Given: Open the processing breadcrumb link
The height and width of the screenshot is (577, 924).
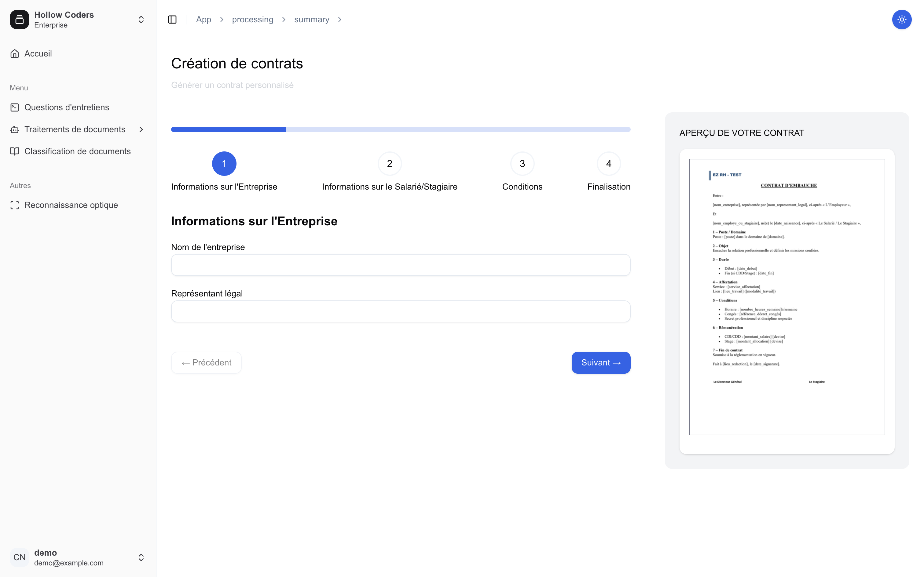Looking at the screenshot, I should (252, 20).
